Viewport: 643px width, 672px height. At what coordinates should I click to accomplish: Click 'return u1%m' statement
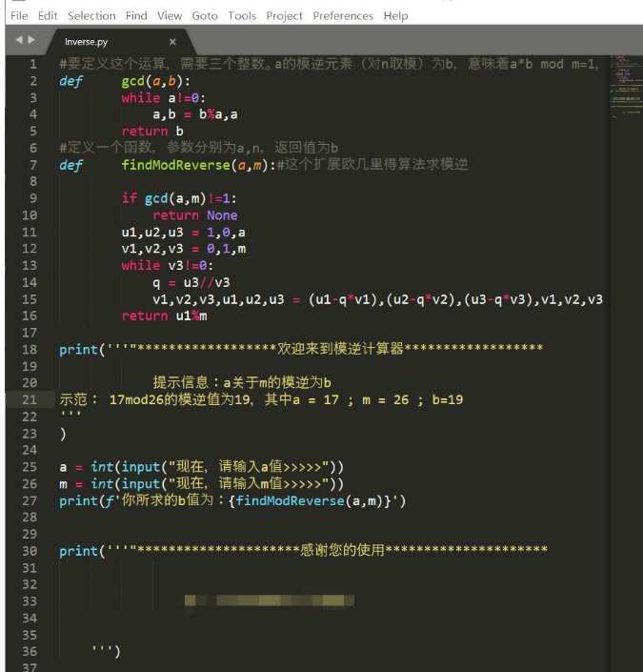165,316
